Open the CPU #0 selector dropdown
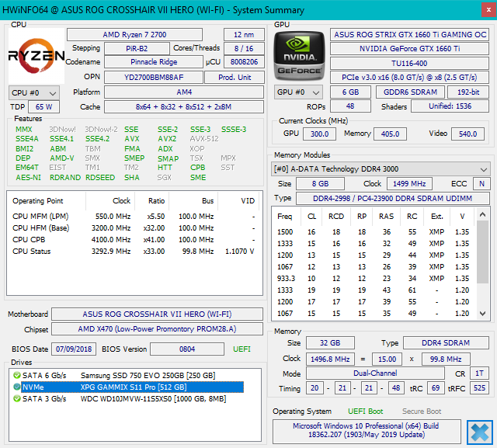 click(34, 93)
